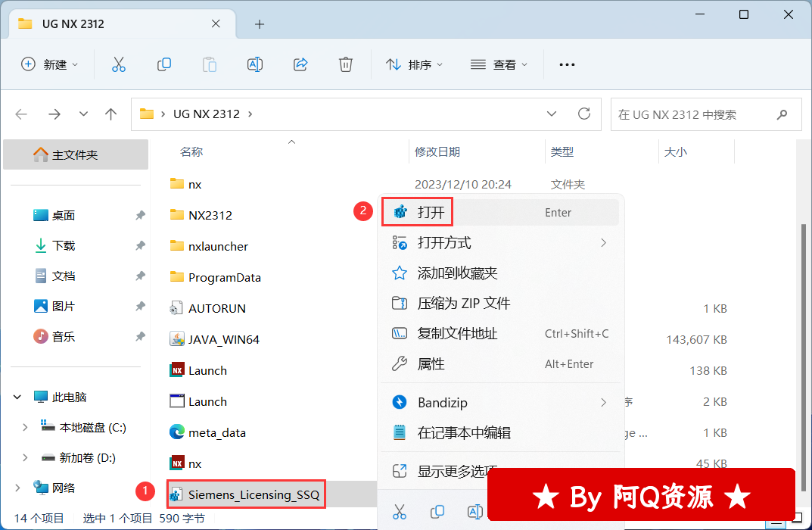Choose Open with (打开方式) menu entry
Viewport: 812px width, 530px height.
pos(500,242)
